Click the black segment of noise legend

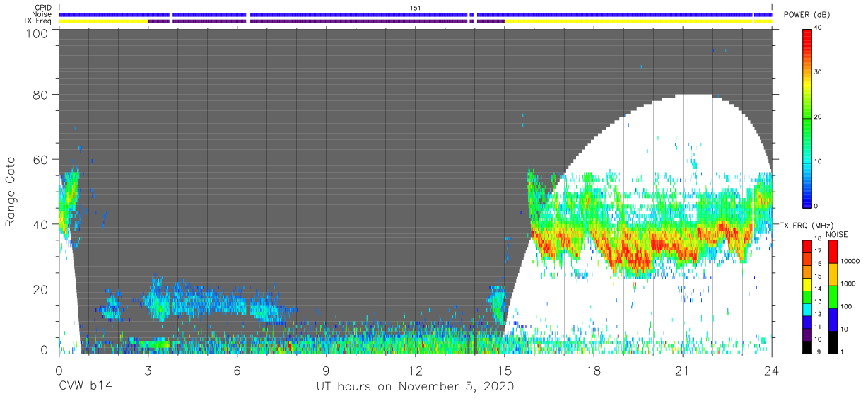(x=833, y=342)
